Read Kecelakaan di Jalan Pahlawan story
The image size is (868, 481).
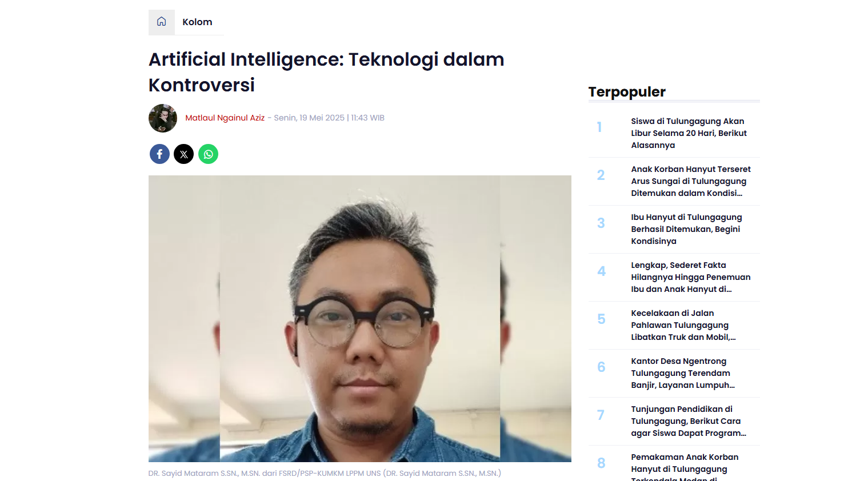pyautogui.click(x=683, y=325)
